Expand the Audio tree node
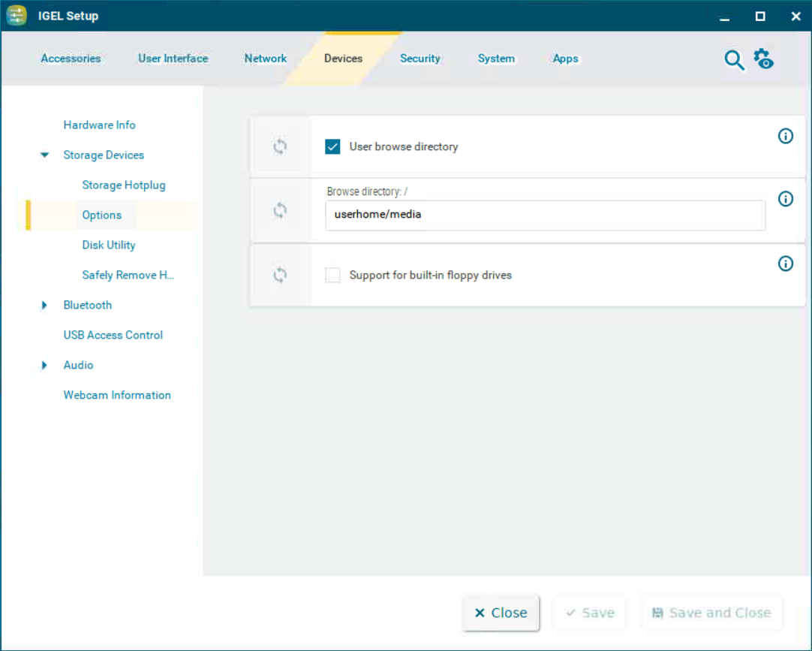 (x=45, y=366)
